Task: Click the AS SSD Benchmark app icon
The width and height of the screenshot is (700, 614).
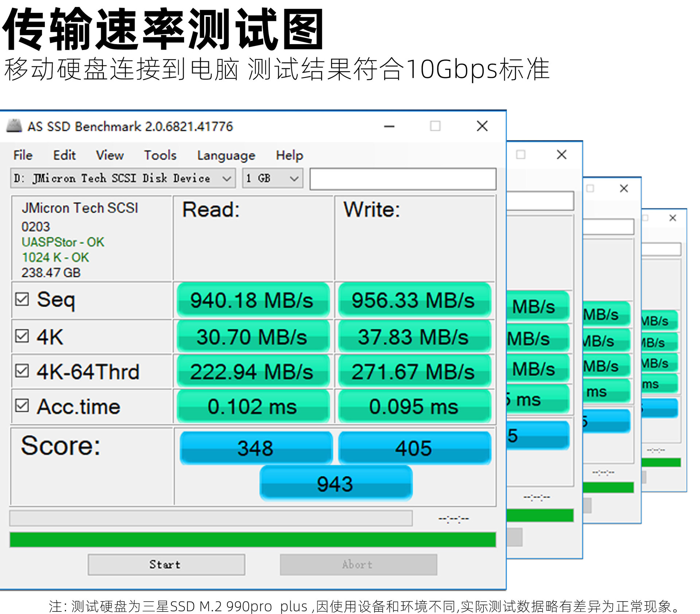Action: pyautogui.click(x=14, y=126)
